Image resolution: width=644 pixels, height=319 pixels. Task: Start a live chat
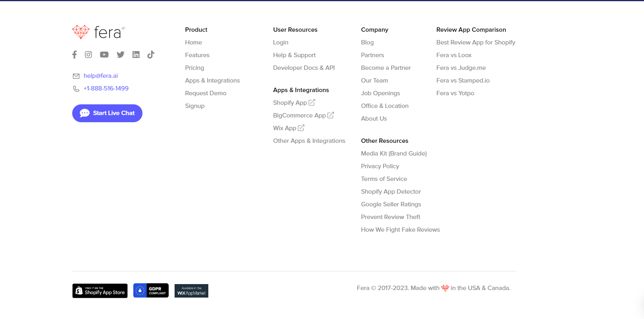pos(107,113)
